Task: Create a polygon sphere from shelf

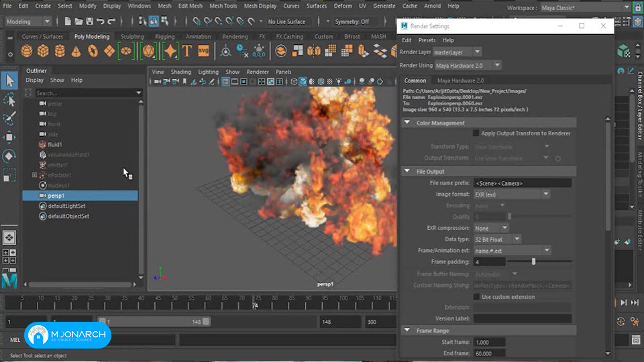Action: (x=27, y=51)
